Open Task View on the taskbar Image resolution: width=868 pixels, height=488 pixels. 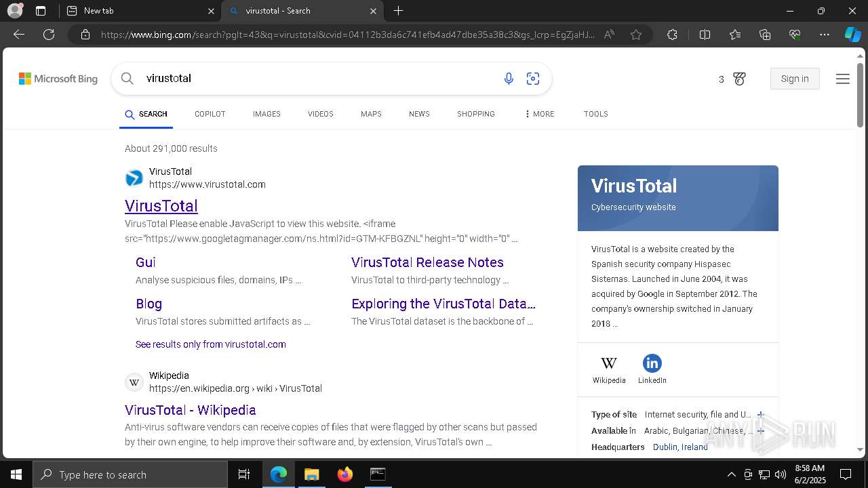[244, 474]
